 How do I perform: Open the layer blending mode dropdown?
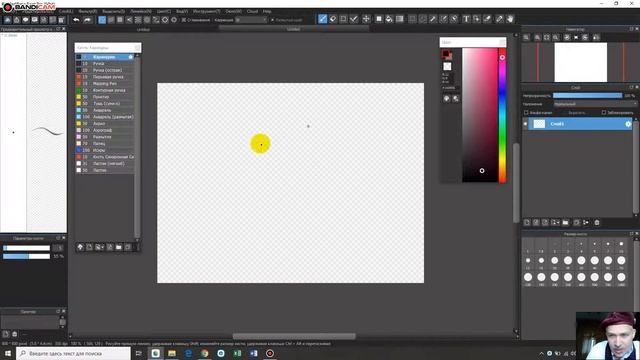tap(595, 104)
